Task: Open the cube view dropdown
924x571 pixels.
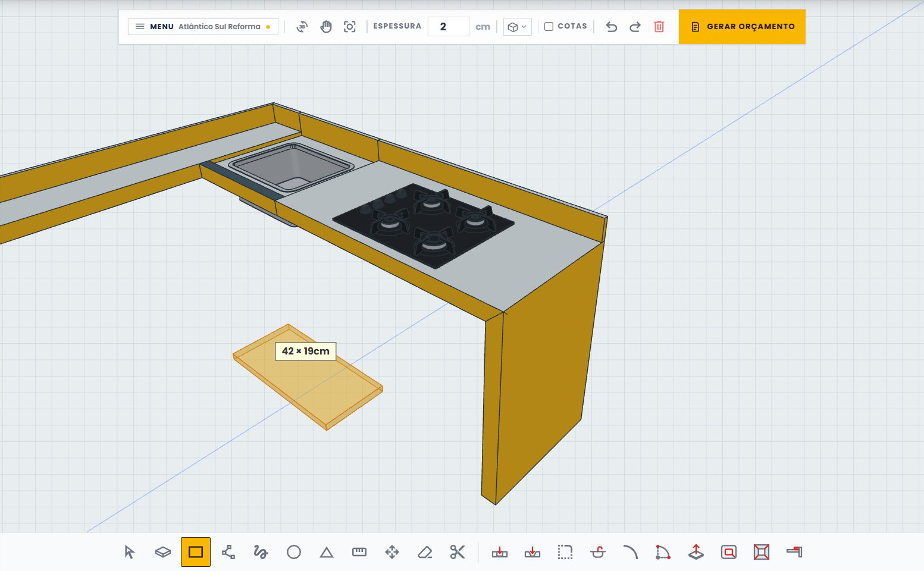Action: click(518, 27)
